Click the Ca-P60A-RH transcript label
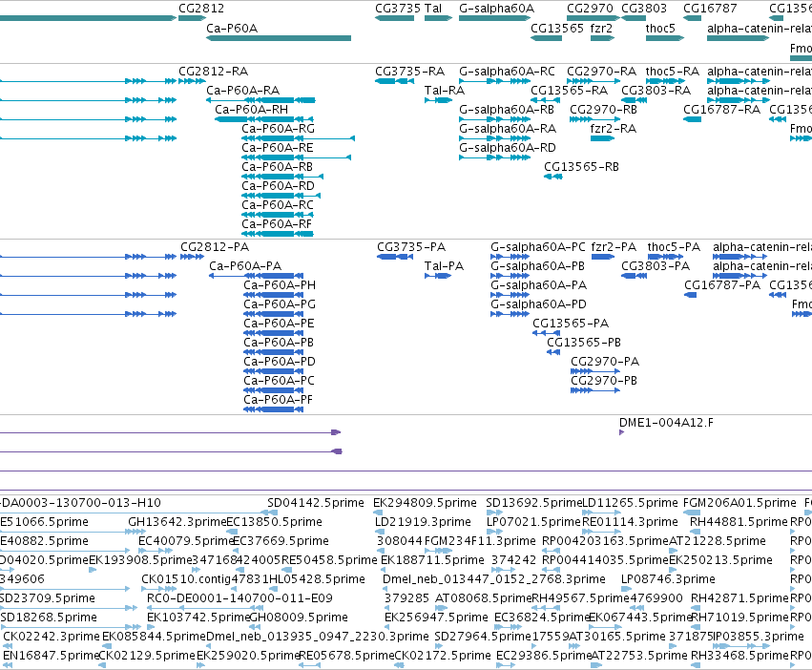This screenshot has width=812, height=670. click(x=252, y=110)
